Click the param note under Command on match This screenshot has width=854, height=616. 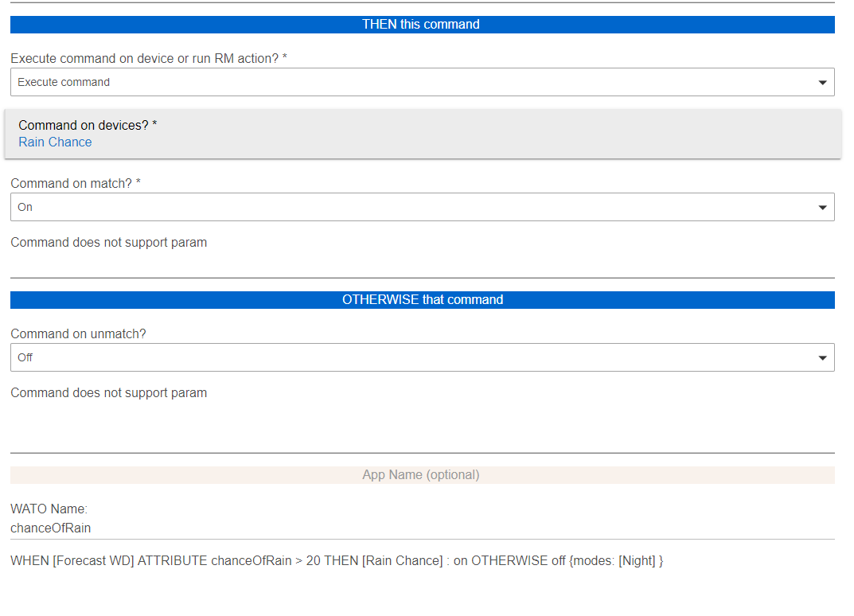(x=108, y=243)
